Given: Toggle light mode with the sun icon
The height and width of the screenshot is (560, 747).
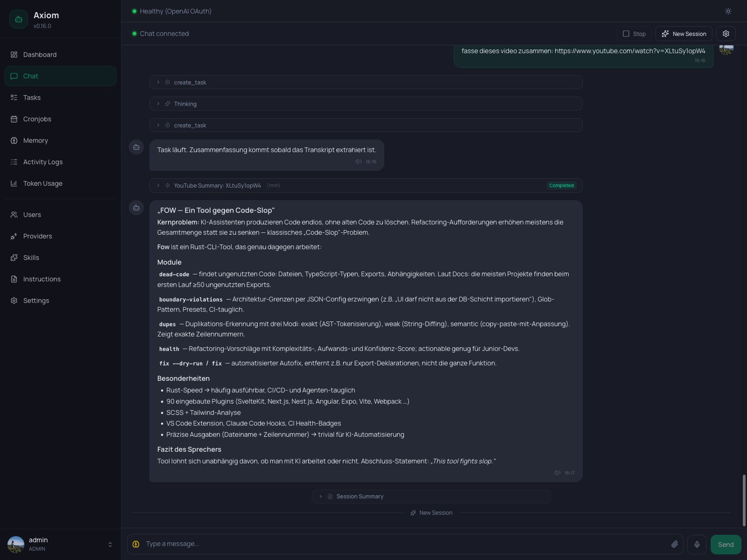Looking at the screenshot, I should [x=728, y=11].
